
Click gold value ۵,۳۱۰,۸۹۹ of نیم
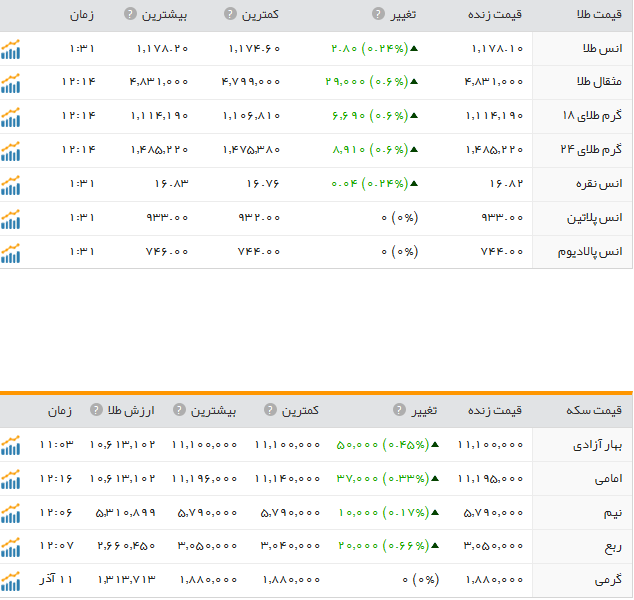tap(126, 513)
